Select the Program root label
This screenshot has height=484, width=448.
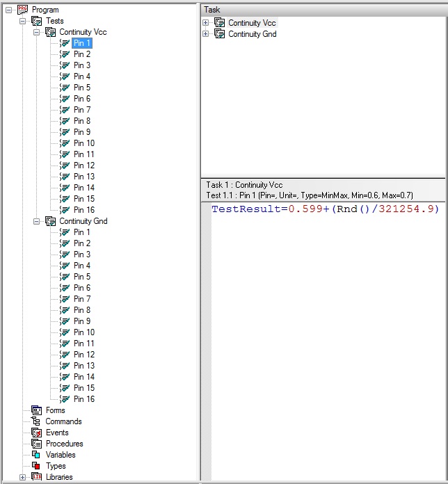[45, 10]
